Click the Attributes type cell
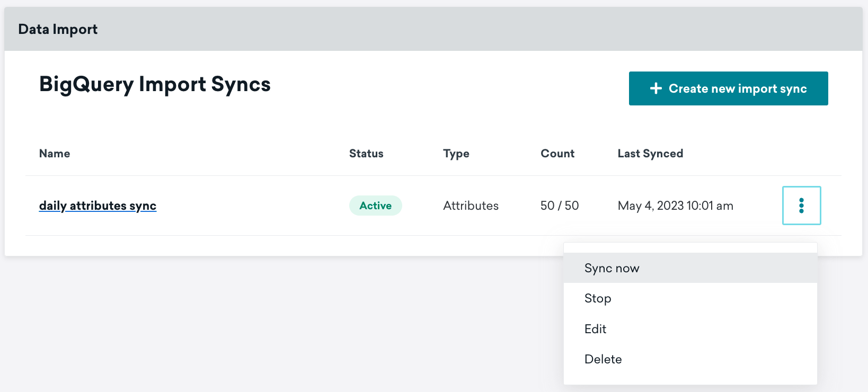The height and width of the screenshot is (392, 868). tap(471, 206)
